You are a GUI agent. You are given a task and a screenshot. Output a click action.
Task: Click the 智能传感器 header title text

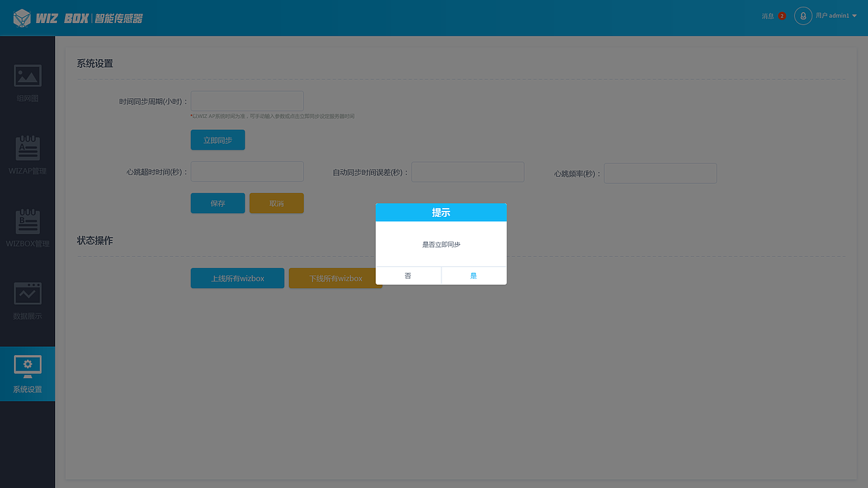coord(119,18)
